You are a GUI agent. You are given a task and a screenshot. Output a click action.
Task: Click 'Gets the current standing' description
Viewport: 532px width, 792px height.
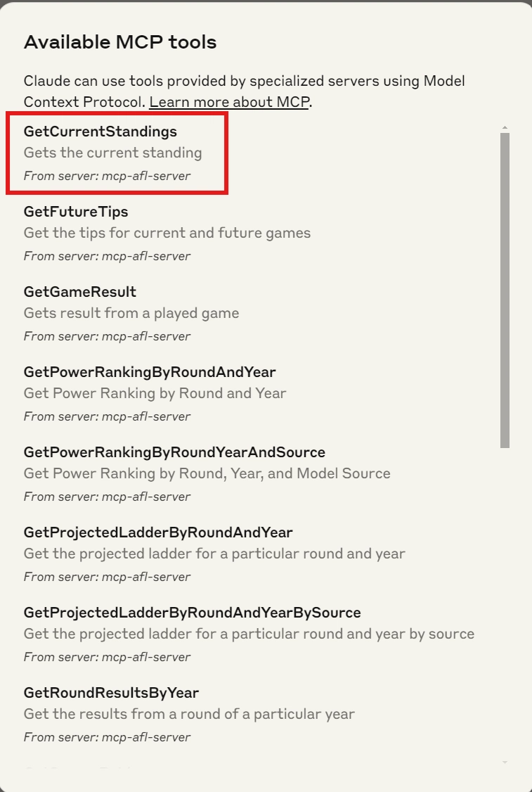click(112, 153)
